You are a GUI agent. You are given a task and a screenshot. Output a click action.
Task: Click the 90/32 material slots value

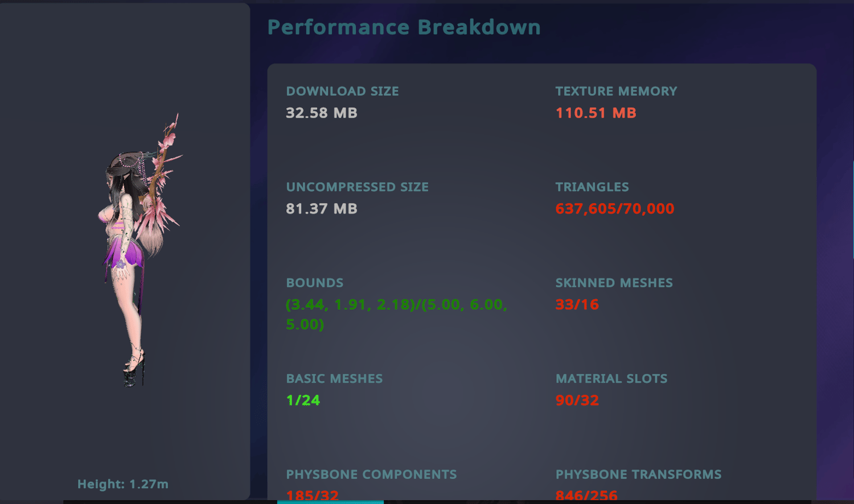[x=577, y=400]
